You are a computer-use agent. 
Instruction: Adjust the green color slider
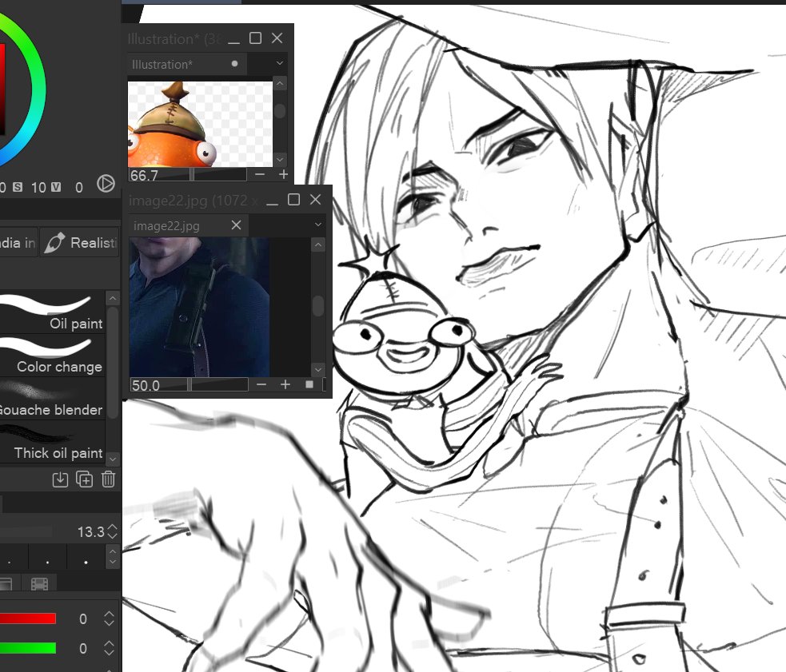coord(27,648)
